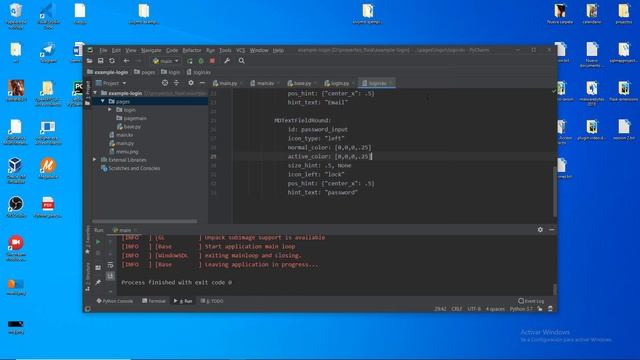Image resolution: width=640 pixels, height=360 pixels.
Task: Open the Refactor menu
Action: click(192, 50)
